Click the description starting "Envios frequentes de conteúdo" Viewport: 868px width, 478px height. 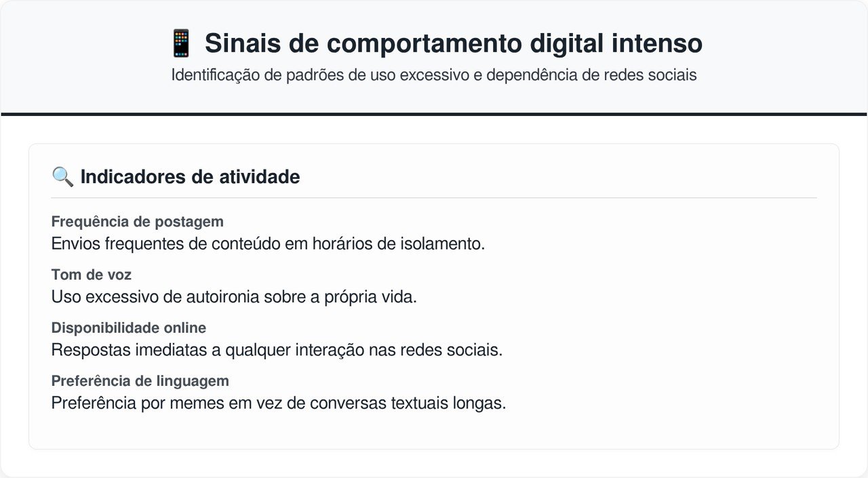(268, 243)
